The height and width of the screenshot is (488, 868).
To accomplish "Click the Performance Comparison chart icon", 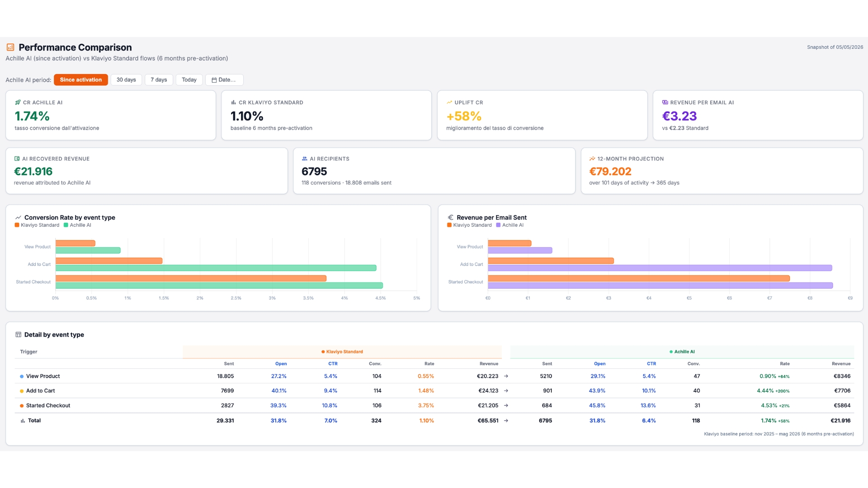I will 10,47.
